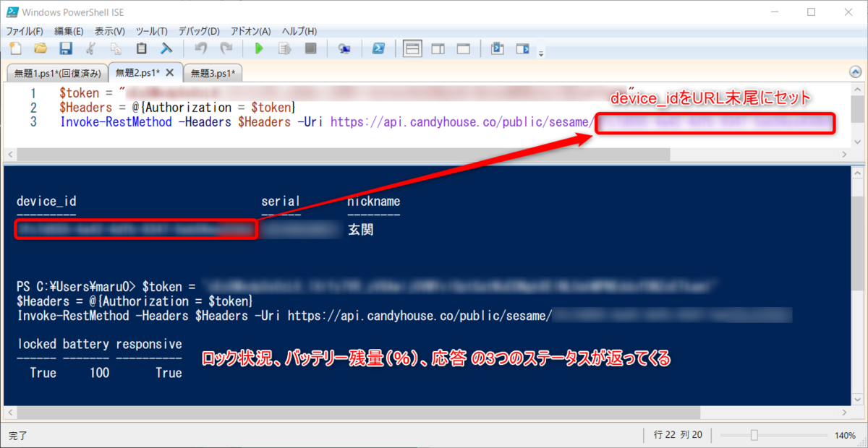Screen dimensions: 868x448
Task: Stop operation square icon
Action: click(310, 49)
